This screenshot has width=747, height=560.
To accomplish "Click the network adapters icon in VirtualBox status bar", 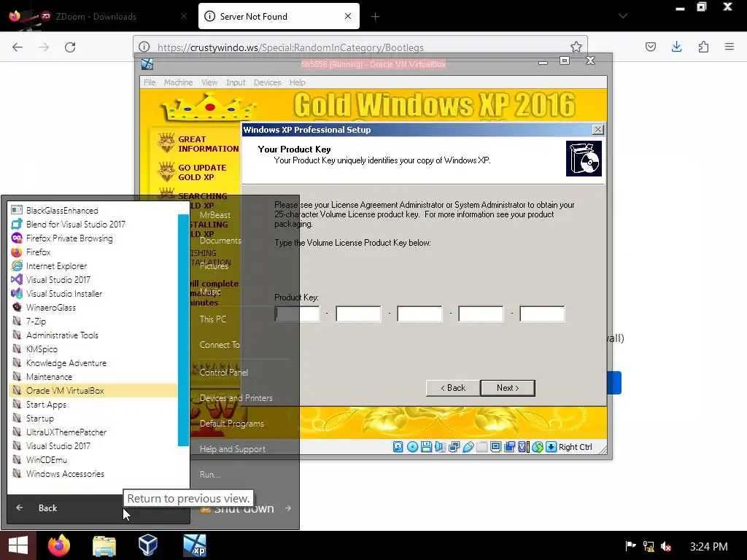I will point(454,447).
